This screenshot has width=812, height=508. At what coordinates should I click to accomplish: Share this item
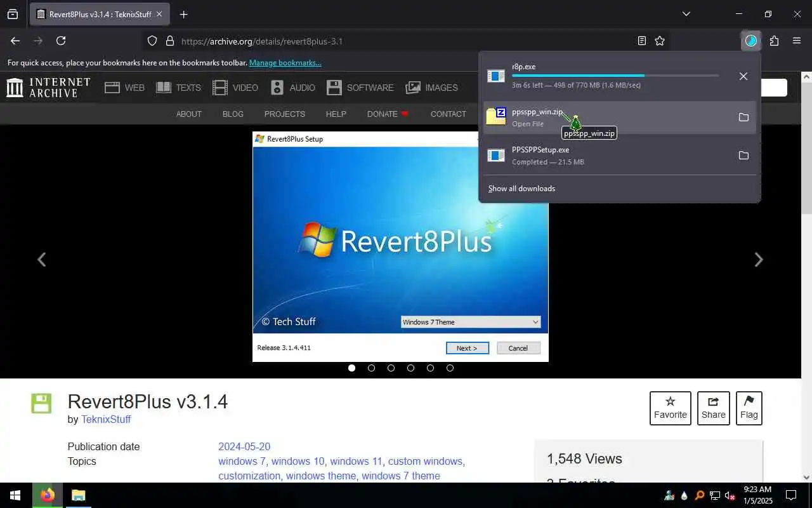[714, 408]
